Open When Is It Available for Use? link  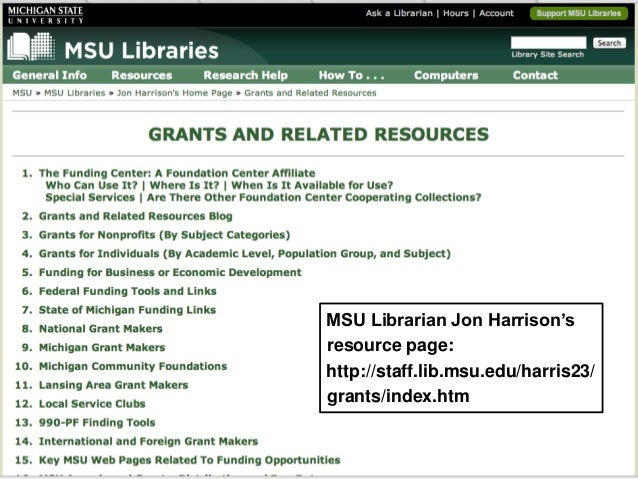click(312, 185)
